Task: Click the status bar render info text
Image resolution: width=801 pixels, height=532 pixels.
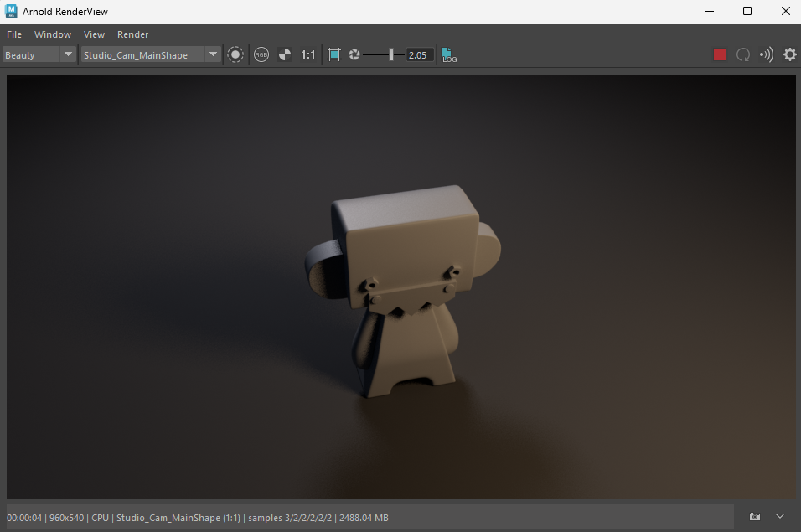Action: 198,518
